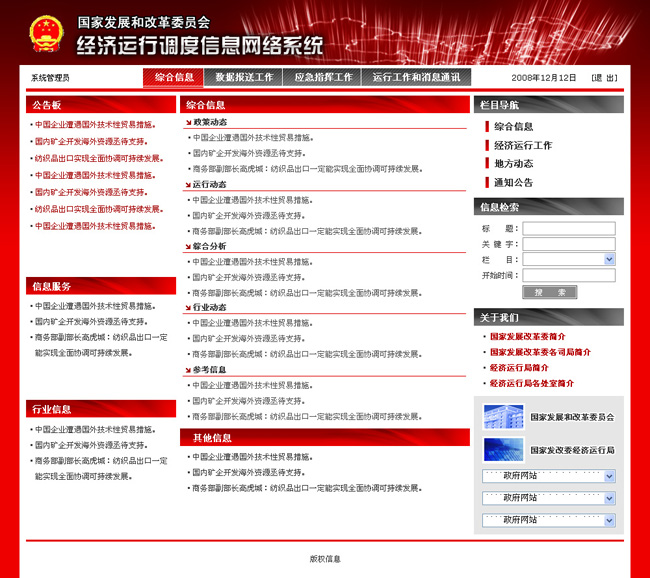
Task: Open 经济运行局各处室简介 link
Action: [532, 384]
